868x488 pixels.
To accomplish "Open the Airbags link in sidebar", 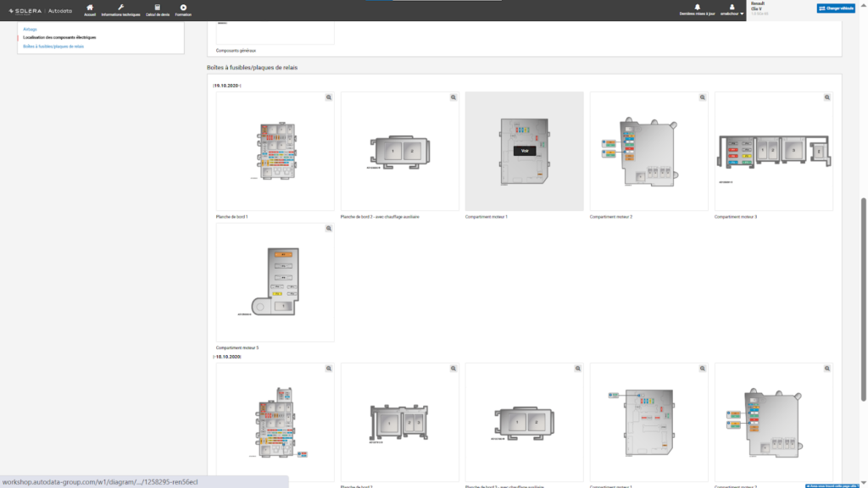I will pyautogui.click(x=30, y=30).
